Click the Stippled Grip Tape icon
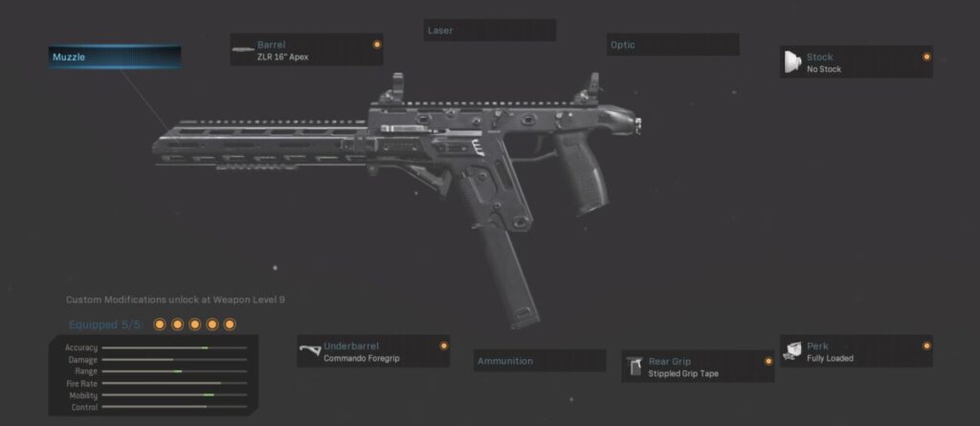 coord(636,366)
